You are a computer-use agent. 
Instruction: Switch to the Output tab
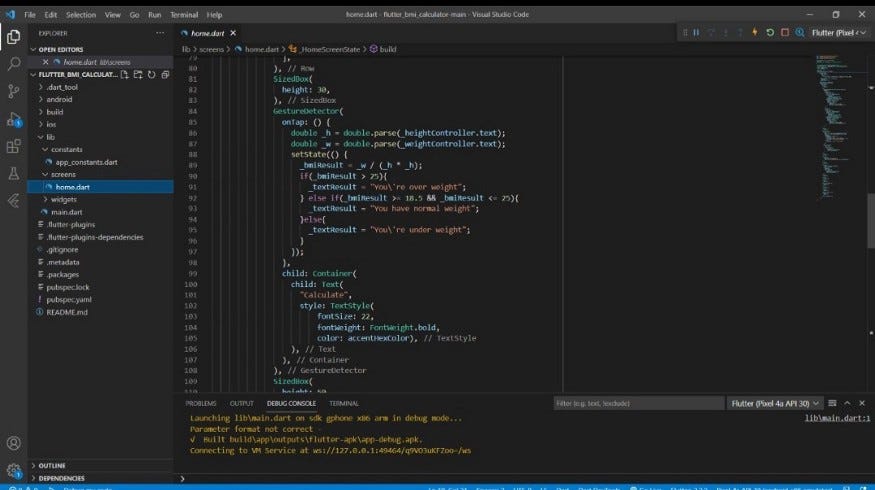click(242, 403)
